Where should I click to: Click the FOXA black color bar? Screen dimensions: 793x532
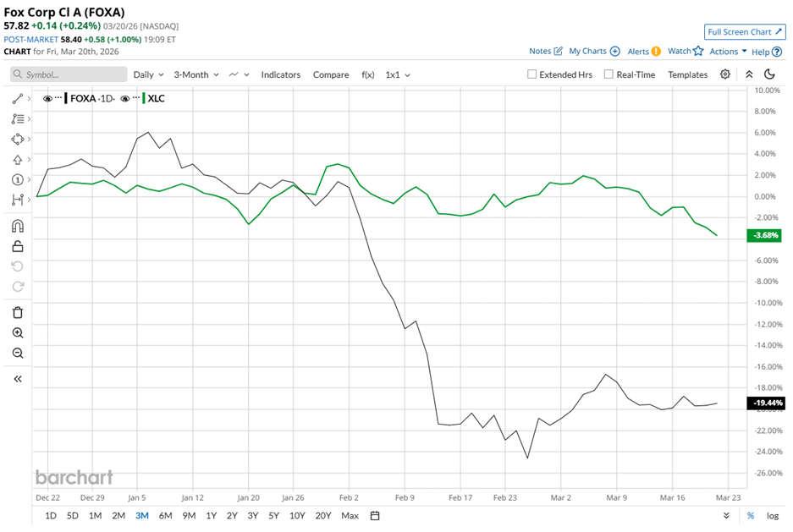pyautogui.click(x=66, y=98)
